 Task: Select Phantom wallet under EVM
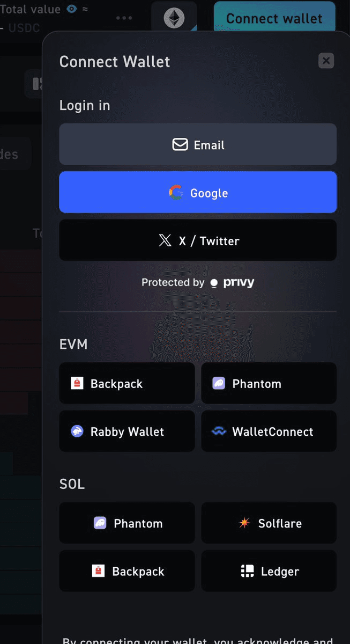[x=269, y=383]
